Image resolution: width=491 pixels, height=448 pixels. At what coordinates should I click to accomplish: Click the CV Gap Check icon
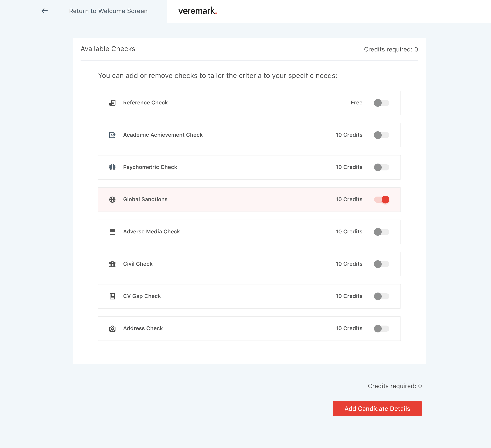tap(112, 296)
